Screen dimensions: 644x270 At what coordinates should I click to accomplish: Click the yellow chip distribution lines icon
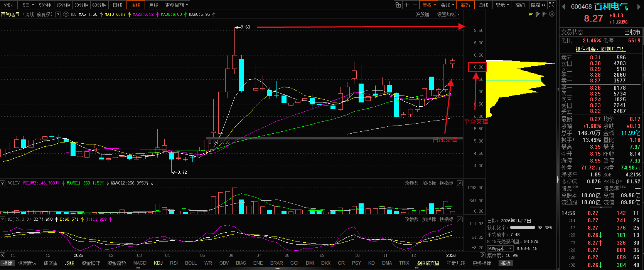531,14
